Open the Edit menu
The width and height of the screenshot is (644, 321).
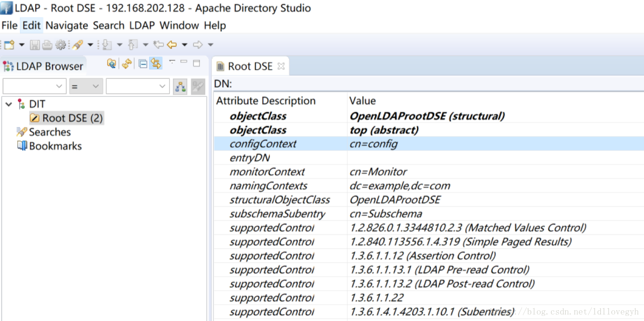[32, 25]
